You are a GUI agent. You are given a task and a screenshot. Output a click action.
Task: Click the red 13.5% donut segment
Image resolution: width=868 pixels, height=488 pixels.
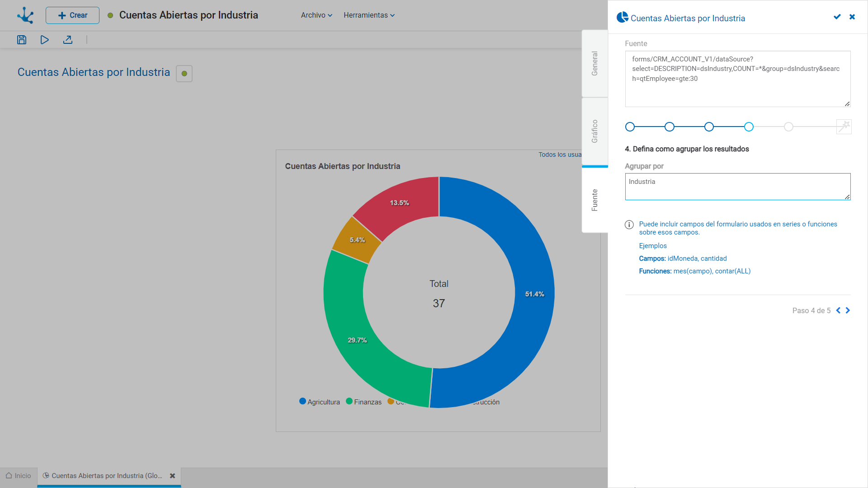pos(399,203)
